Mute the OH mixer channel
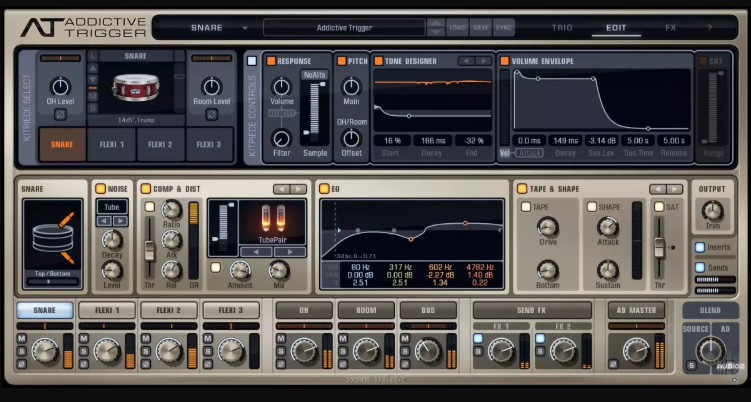 click(281, 339)
